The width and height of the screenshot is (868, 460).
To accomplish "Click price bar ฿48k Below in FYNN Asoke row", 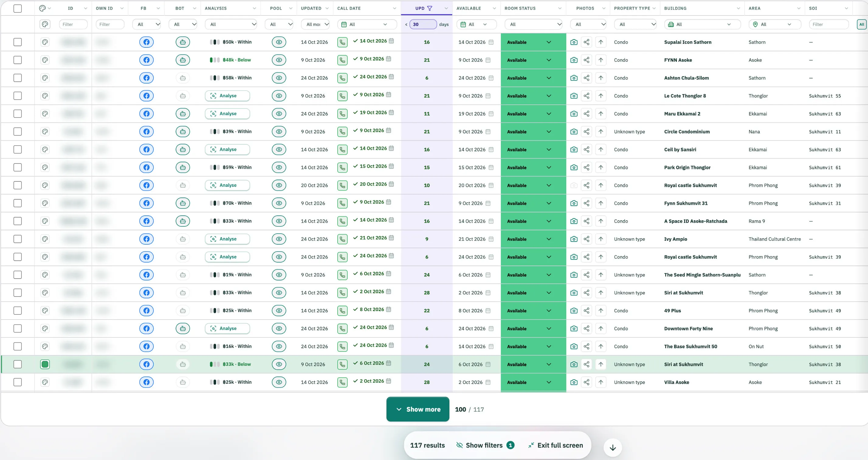I will pyautogui.click(x=230, y=60).
